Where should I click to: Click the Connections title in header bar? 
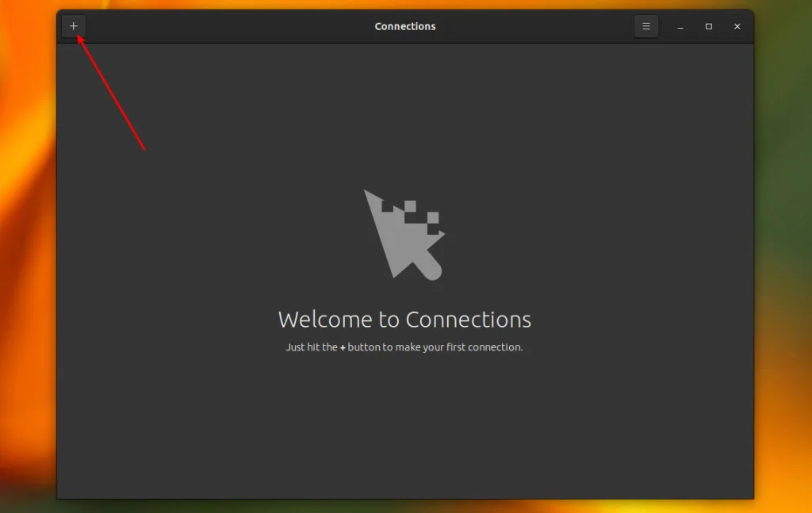(405, 26)
